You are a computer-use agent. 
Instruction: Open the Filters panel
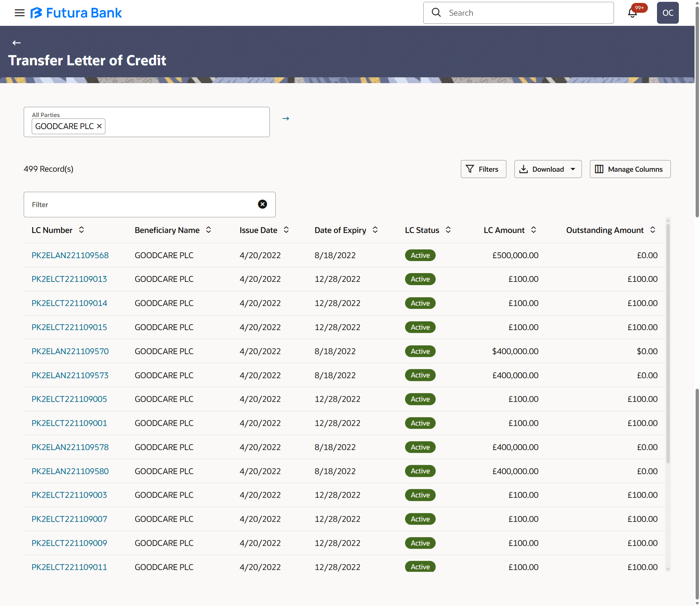[x=483, y=169]
